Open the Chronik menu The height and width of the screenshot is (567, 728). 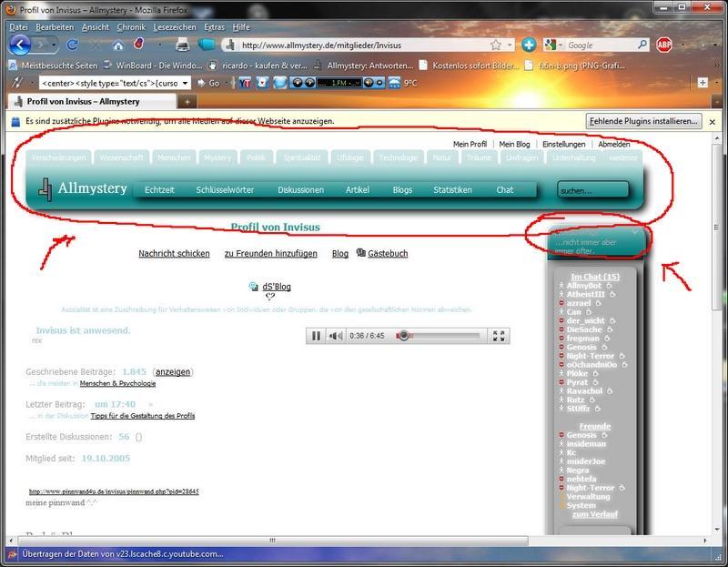pos(131,27)
